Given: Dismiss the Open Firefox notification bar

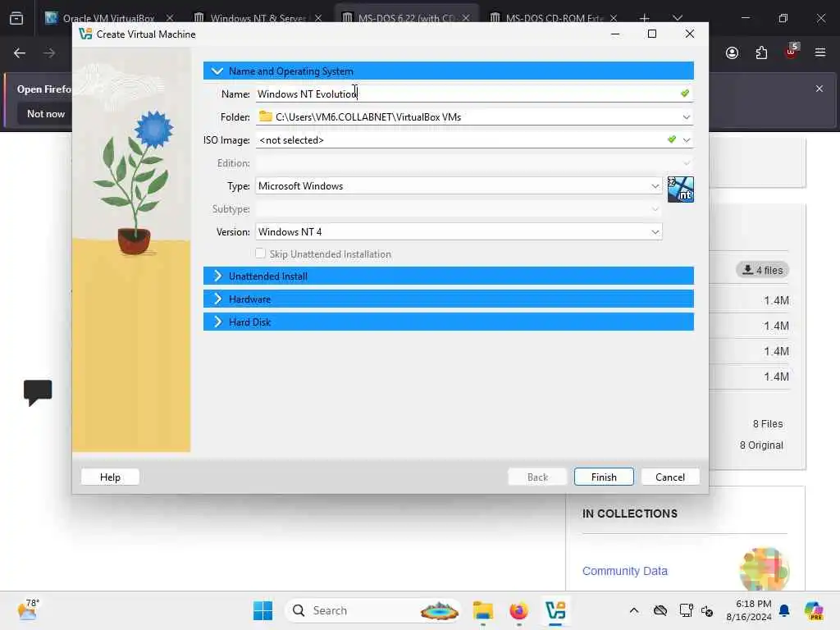Looking at the screenshot, I should 819,89.
